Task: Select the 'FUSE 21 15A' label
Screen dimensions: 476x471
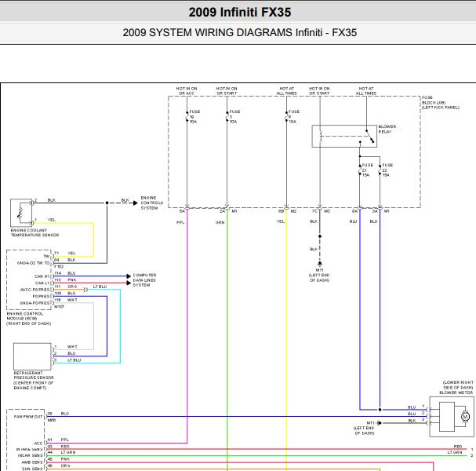Action: pyautogui.click(x=367, y=170)
